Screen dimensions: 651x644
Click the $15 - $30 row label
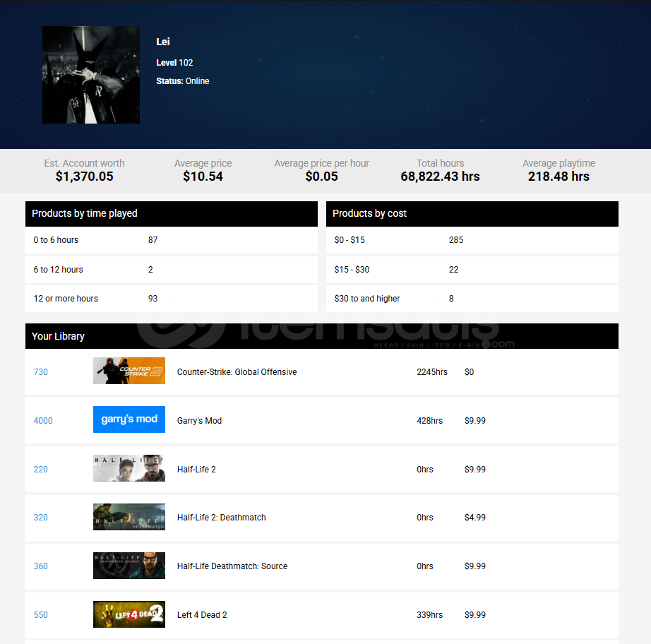click(352, 270)
